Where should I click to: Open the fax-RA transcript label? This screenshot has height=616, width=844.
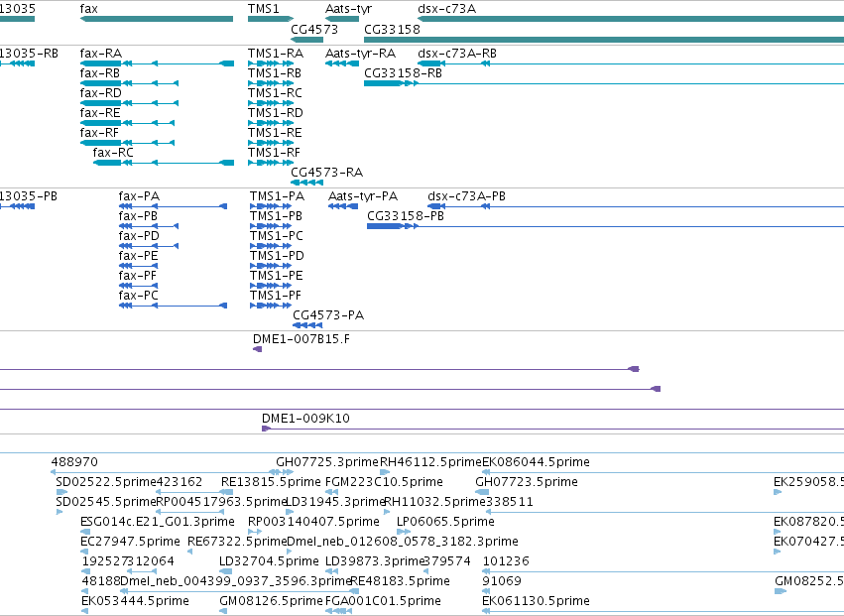tap(101, 54)
